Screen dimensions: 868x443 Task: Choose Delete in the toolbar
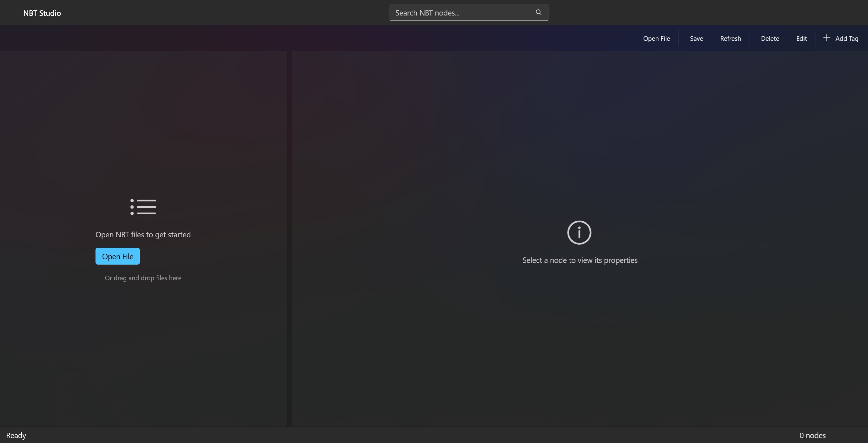point(769,38)
